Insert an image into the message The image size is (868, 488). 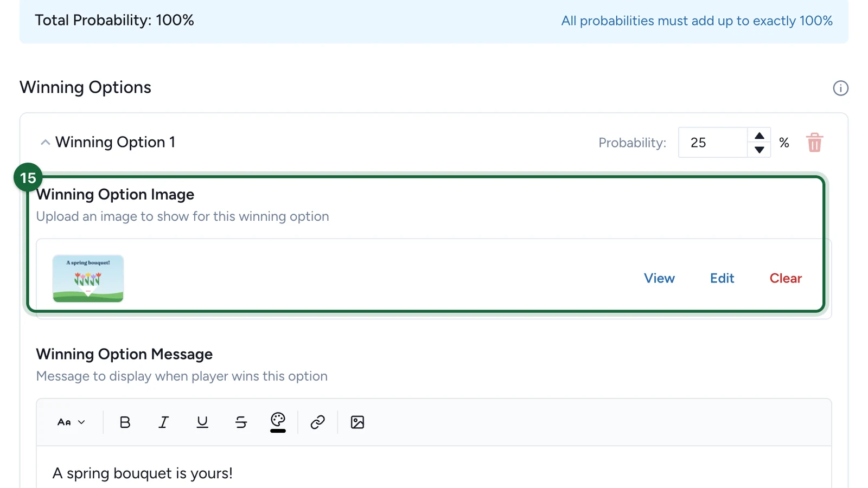tap(358, 422)
